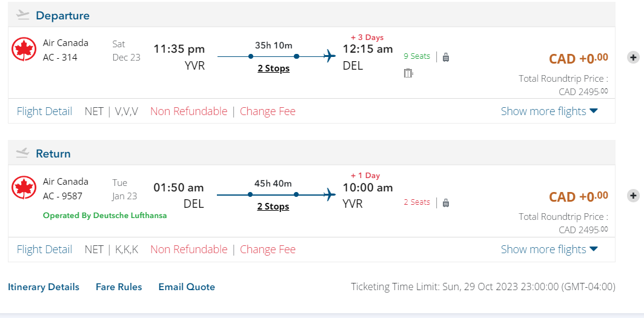The height and width of the screenshot is (318, 644).
Task: Open the Itinerary Details link
Action: click(44, 287)
